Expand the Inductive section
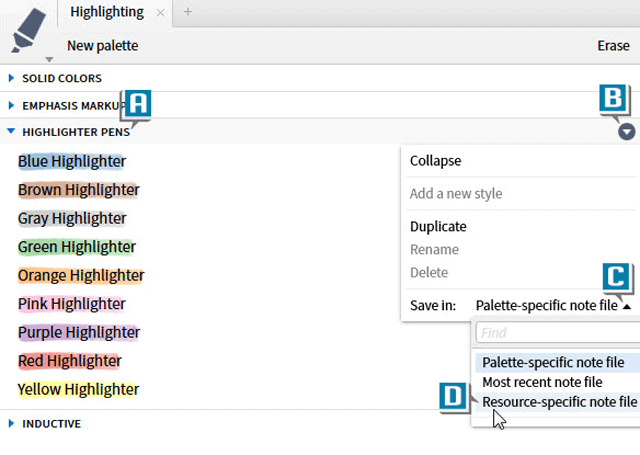This screenshot has width=640, height=455. coord(11,423)
